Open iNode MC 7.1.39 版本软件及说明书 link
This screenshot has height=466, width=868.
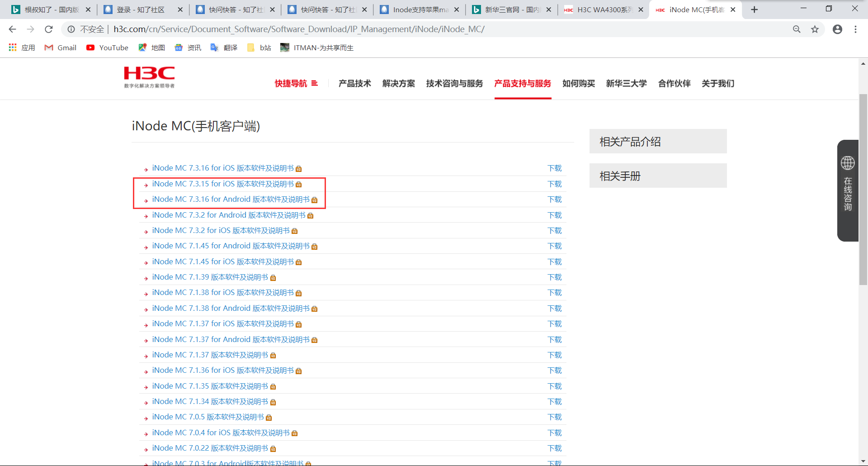click(210, 277)
